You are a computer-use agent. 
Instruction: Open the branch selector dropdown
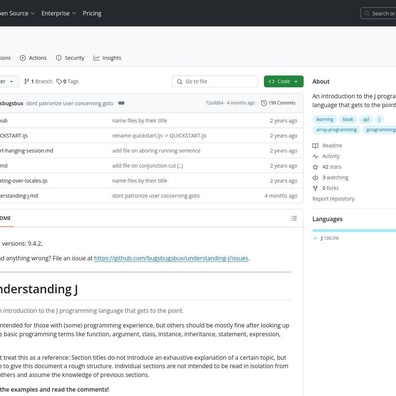(x=8, y=81)
